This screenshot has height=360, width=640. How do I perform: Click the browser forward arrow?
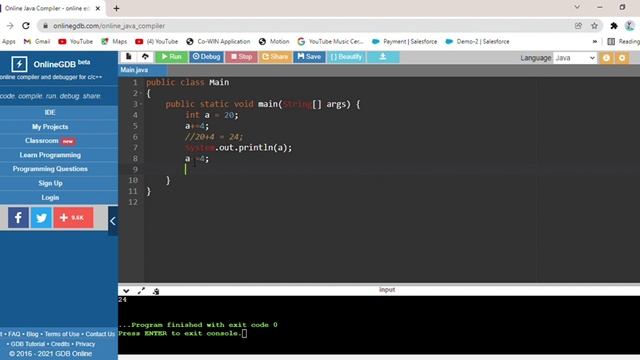point(10,26)
